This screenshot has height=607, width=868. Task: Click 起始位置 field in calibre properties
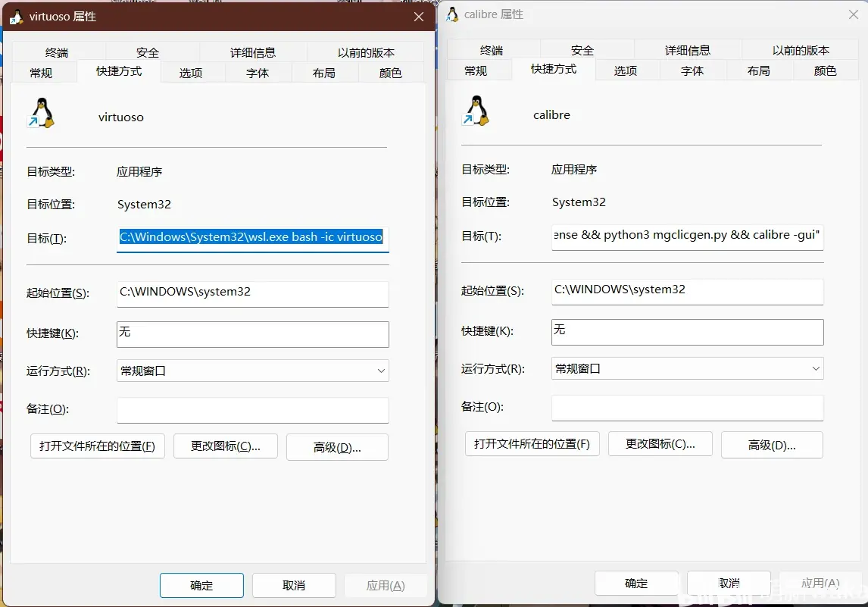point(688,291)
